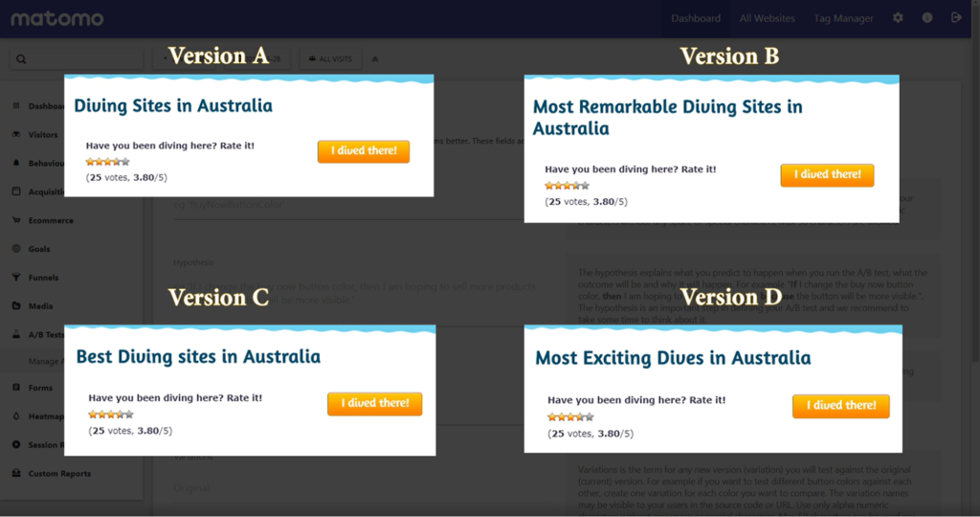Click the Session Recordings play icon
The image size is (980, 517).
coord(16,444)
